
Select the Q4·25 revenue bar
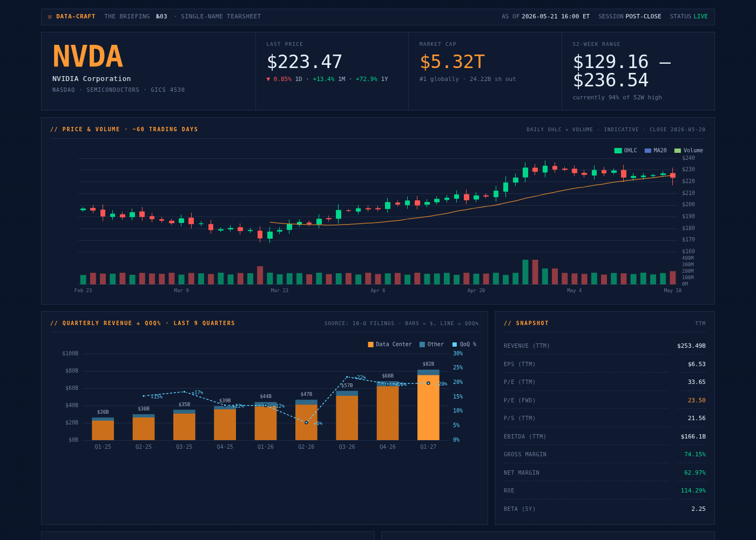(x=225, y=423)
